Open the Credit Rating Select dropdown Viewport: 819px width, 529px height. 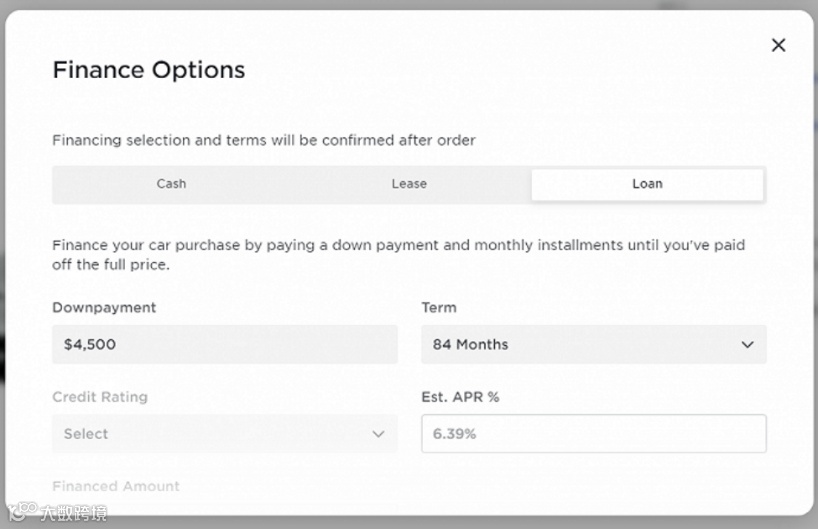(224, 434)
